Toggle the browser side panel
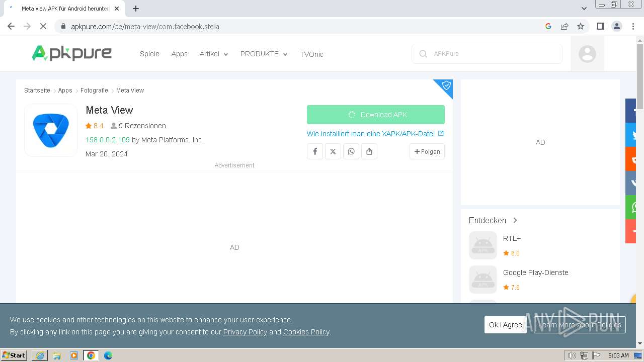 600,26
